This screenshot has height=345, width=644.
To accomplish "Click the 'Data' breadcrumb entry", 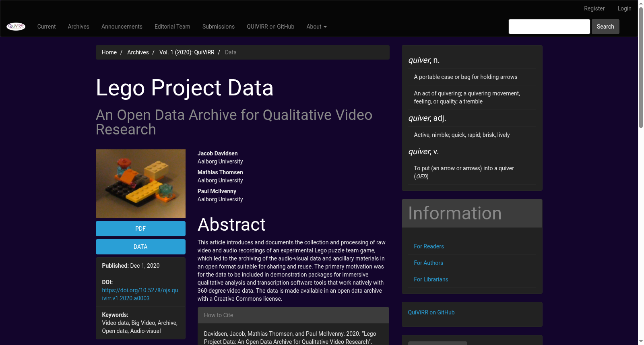I will [231, 52].
